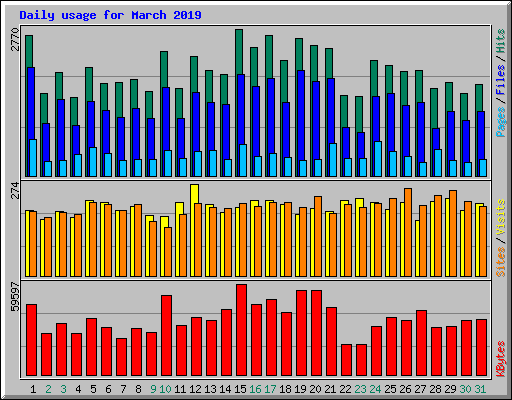The height and width of the screenshot is (400, 512).
Task: Click day '24' on the x-axis
Action: [x=375, y=389]
